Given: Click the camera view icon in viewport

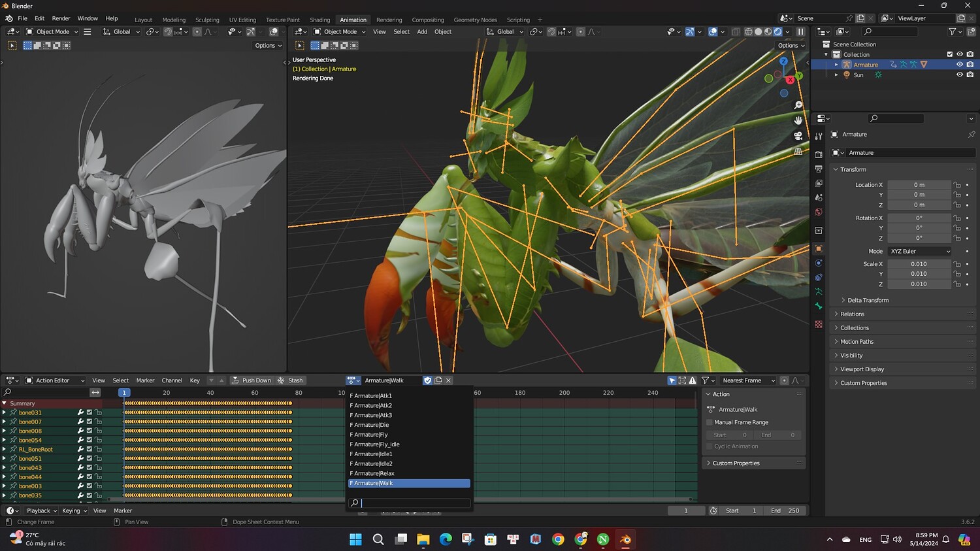Looking at the screenshot, I should (x=798, y=136).
